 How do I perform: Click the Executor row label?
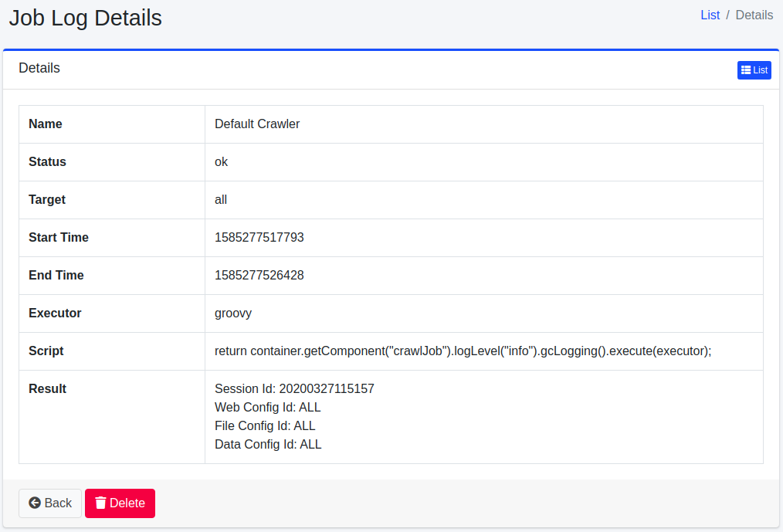click(55, 313)
